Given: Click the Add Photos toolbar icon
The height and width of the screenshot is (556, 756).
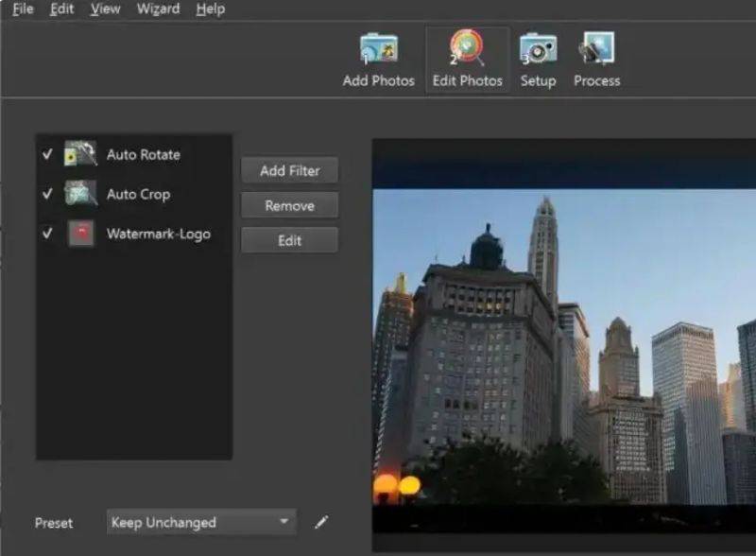Looking at the screenshot, I should [x=379, y=49].
